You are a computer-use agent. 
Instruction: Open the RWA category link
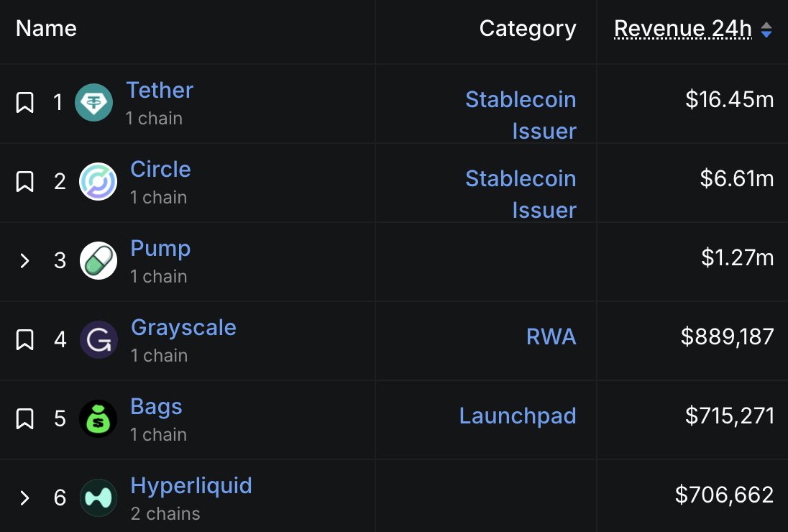tap(551, 337)
